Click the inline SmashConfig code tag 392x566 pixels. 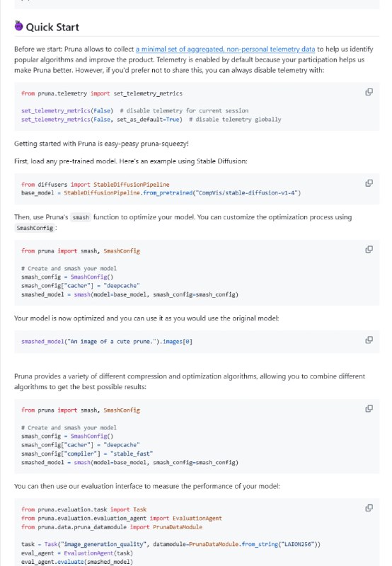(35, 228)
